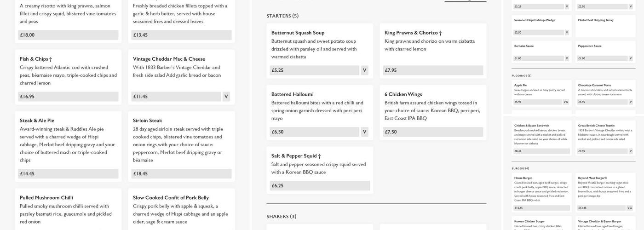Click the V badge on Battered Halloumi
The image size is (644, 230).
[364, 132]
